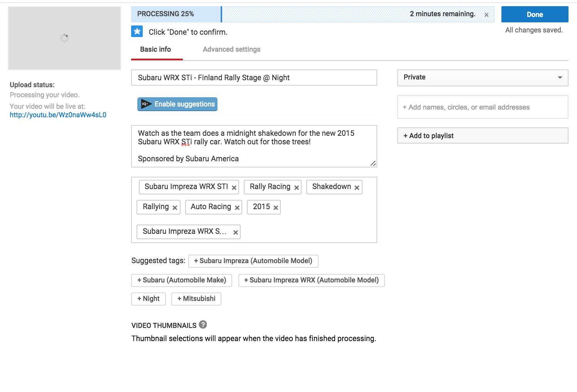Click the blue star notification icon

(x=137, y=31)
